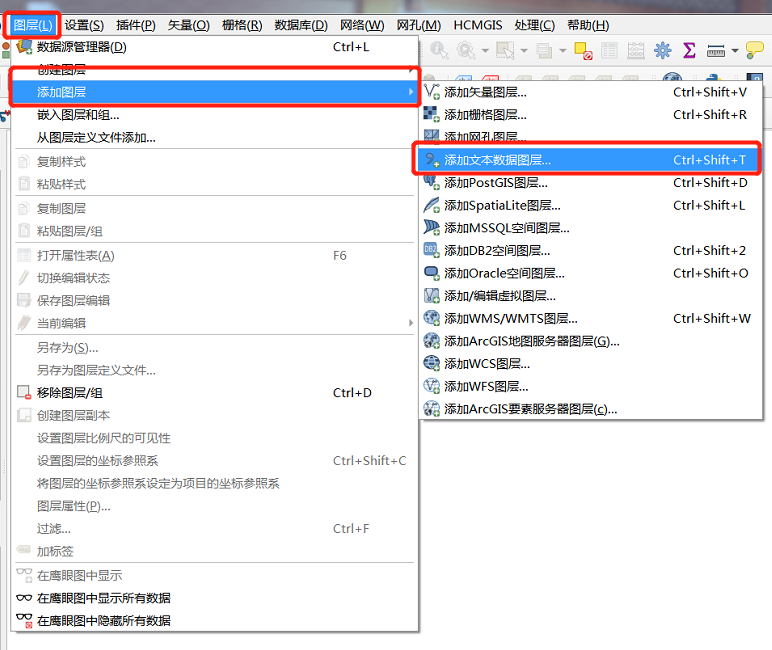Viewport: 772px width, 650px height.
Task: Click 嵌入图层和组 menu entry
Action: coord(78,115)
